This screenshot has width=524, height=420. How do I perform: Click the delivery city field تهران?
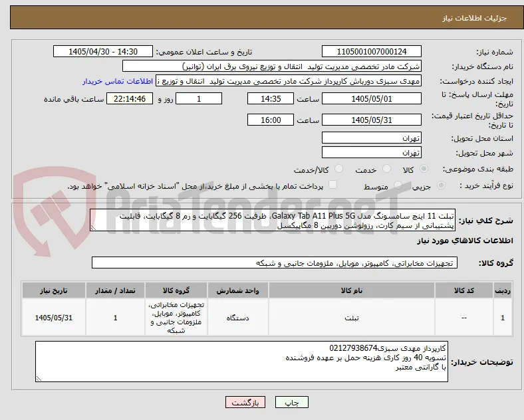(372, 153)
